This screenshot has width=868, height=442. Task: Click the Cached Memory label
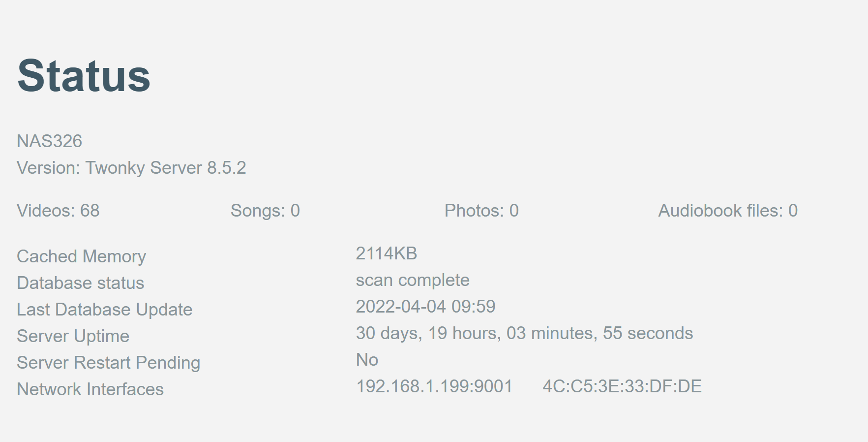pos(82,256)
